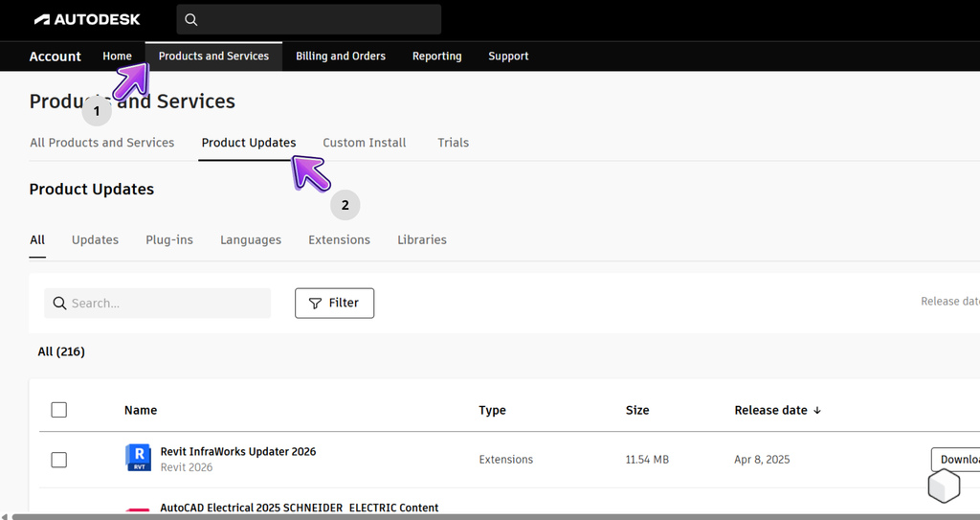
Task: Click the funnel icon on Filter button
Action: (x=316, y=304)
